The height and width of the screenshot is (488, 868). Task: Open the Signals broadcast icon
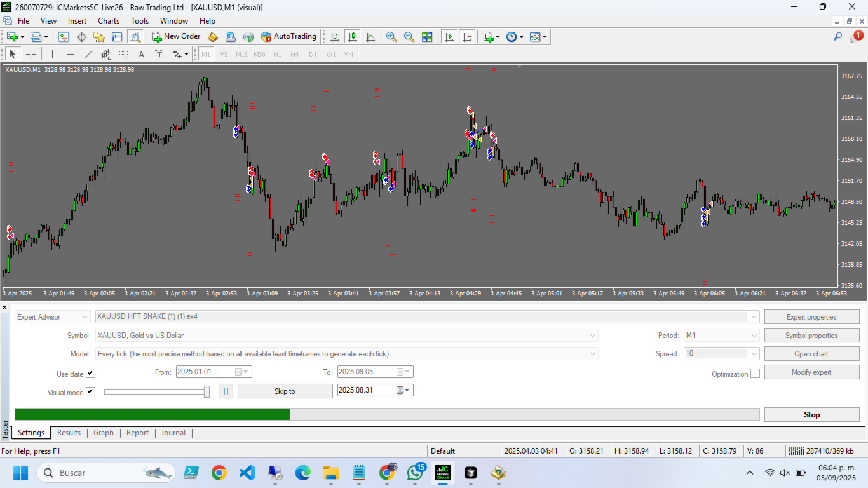click(248, 37)
